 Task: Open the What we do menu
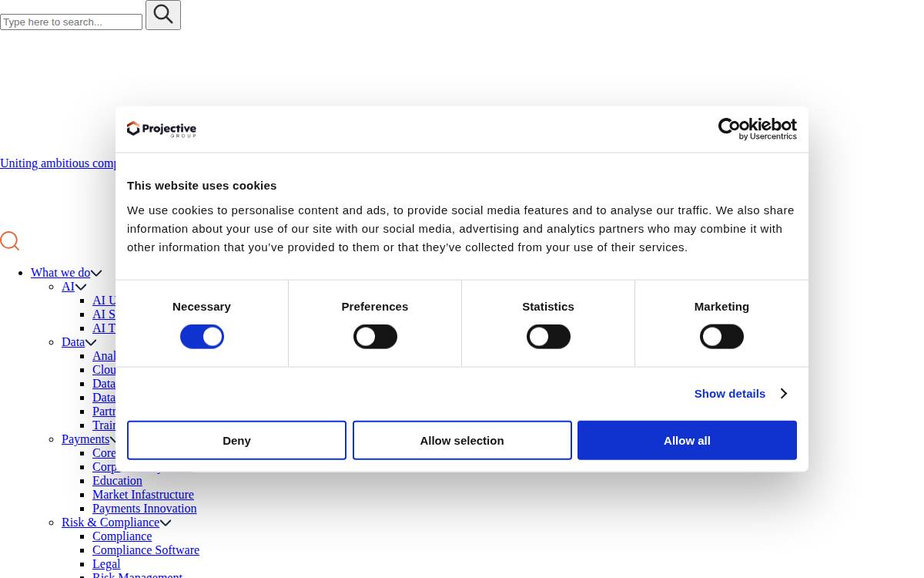(61, 273)
